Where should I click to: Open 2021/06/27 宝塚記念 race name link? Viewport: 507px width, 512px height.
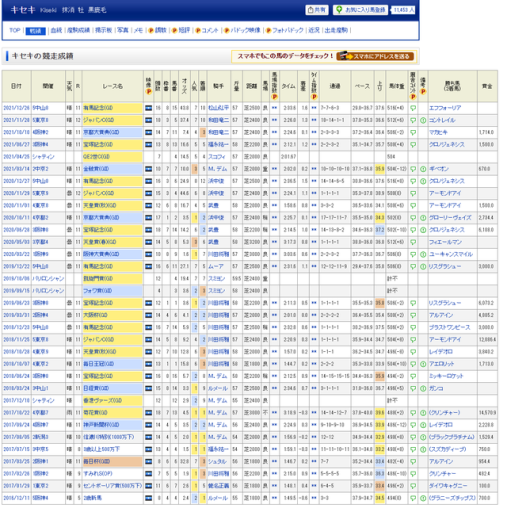coord(98,145)
